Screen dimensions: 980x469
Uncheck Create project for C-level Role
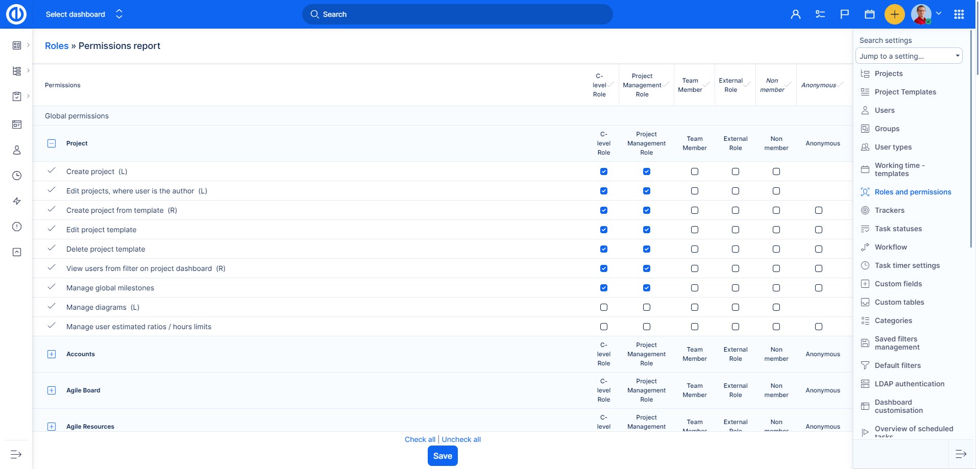click(604, 171)
